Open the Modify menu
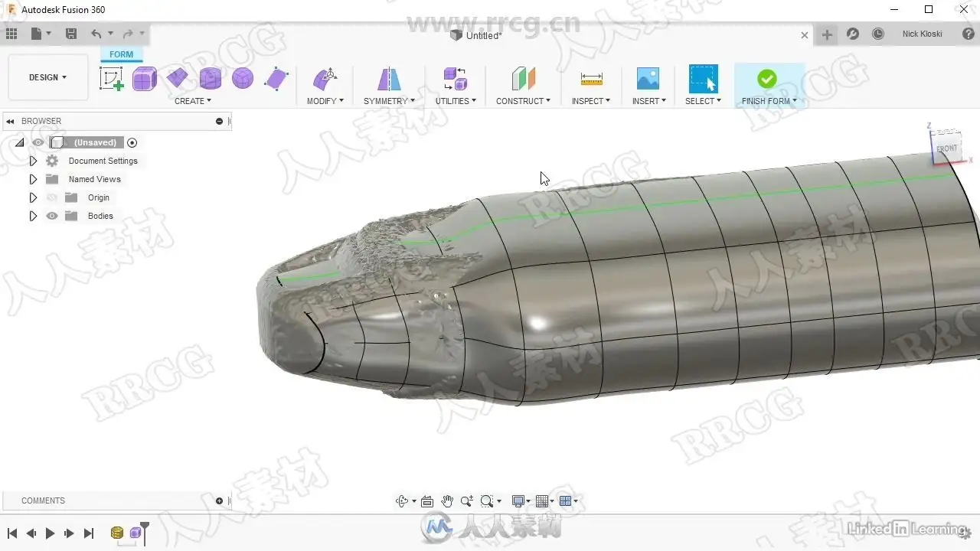This screenshot has height=551, width=980. click(x=325, y=101)
